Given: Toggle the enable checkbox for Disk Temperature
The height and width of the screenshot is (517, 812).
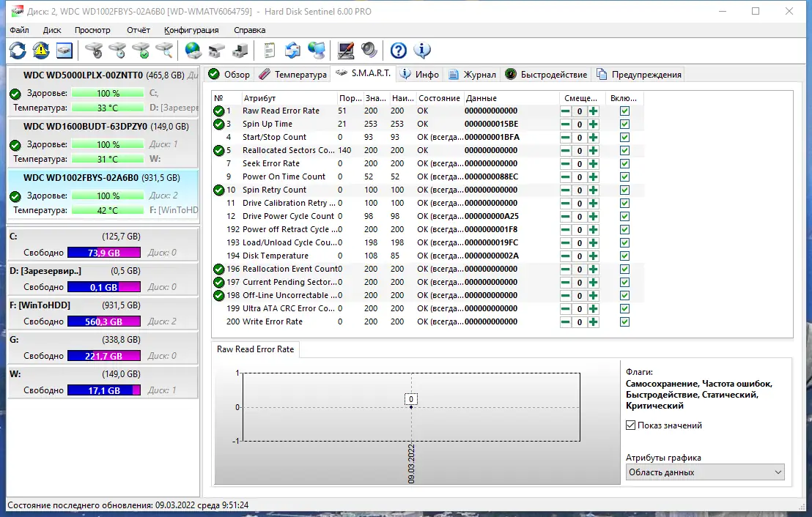Looking at the screenshot, I should [x=624, y=256].
